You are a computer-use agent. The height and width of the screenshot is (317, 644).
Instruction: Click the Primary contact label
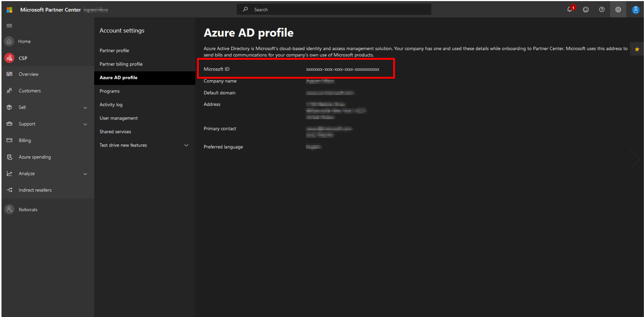click(x=220, y=129)
